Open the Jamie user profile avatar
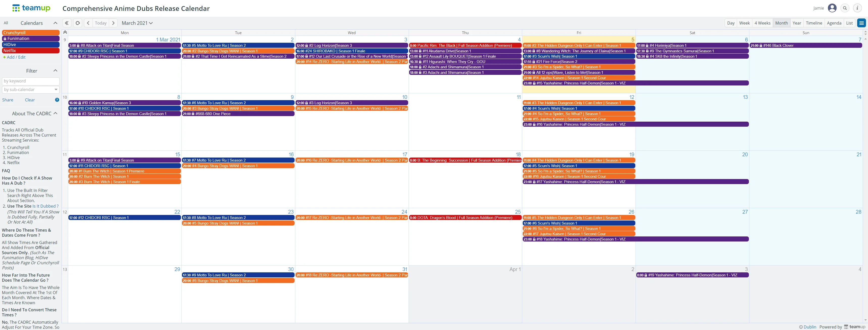Image resolution: width=868 pixels, height=330 pixels. click(x=832, y=8)
